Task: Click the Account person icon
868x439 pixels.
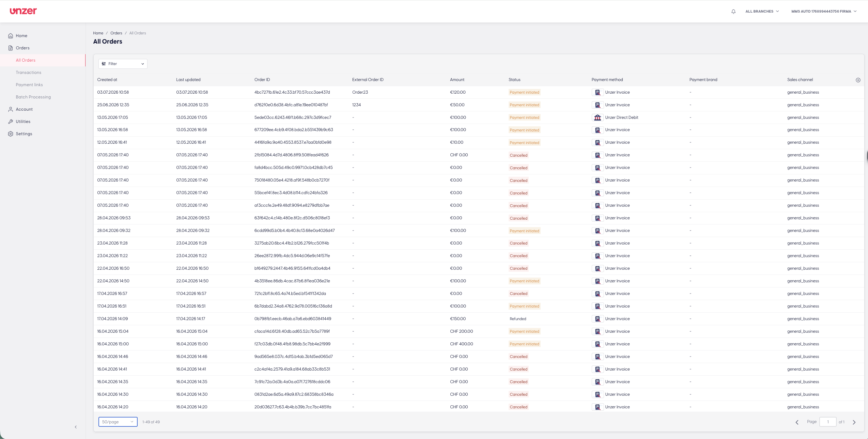Action: click(11, 109)
